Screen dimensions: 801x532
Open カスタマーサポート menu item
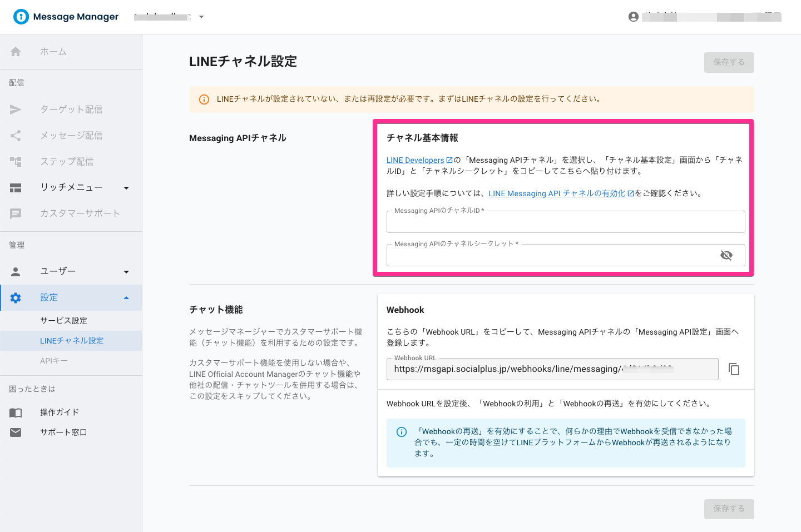click(71, 213)
